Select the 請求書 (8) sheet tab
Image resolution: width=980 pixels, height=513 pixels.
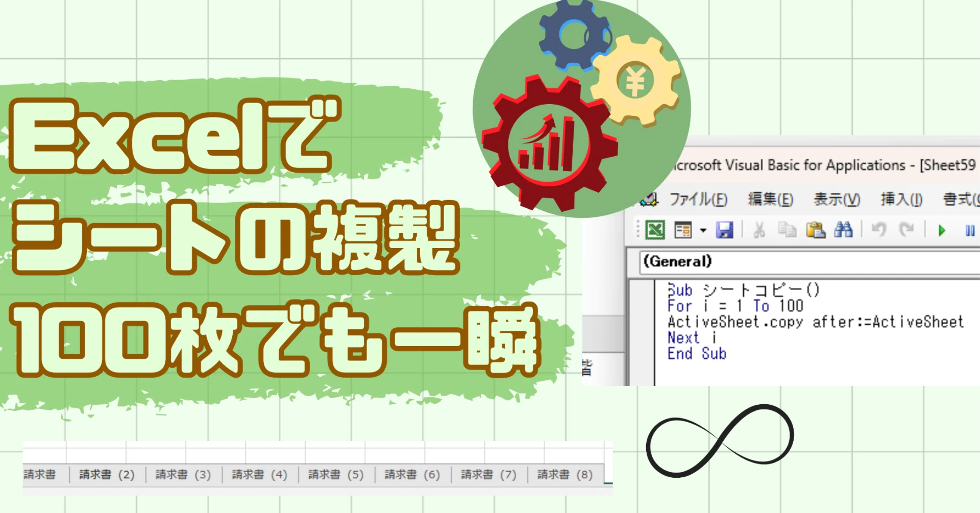566,475
